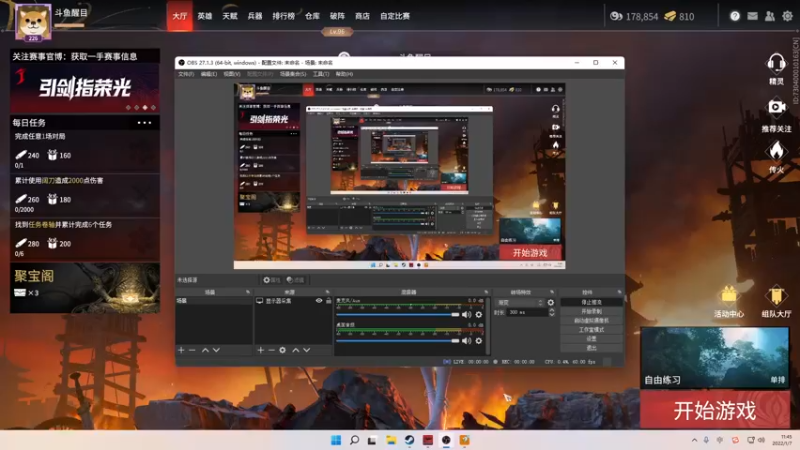Toggle 工作室模式 studio mode in OBS
The width and height of the screenshot is (800, 450).
591,330
